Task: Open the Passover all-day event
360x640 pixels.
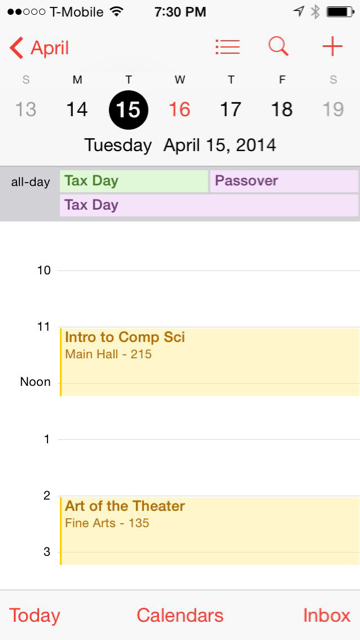Action: pyautogui.click(x=284, y=181)
